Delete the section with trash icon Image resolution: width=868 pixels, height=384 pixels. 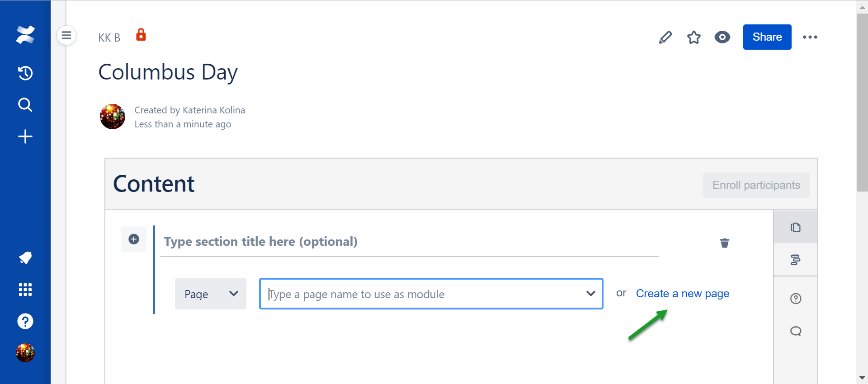click(x=725, y=243)
